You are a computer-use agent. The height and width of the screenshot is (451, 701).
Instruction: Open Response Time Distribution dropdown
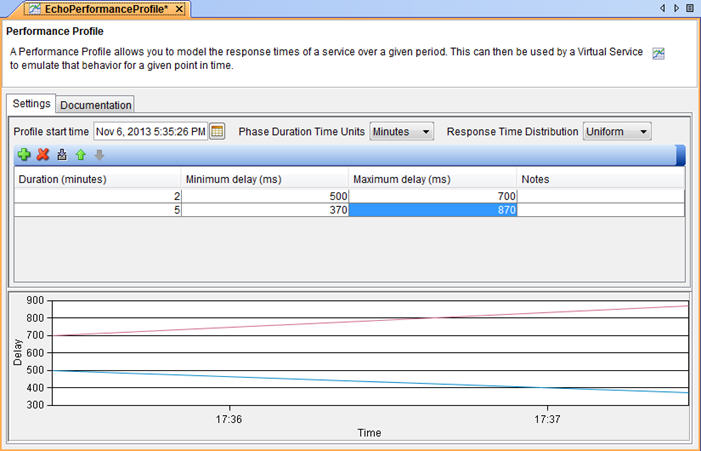coord(617,131)
